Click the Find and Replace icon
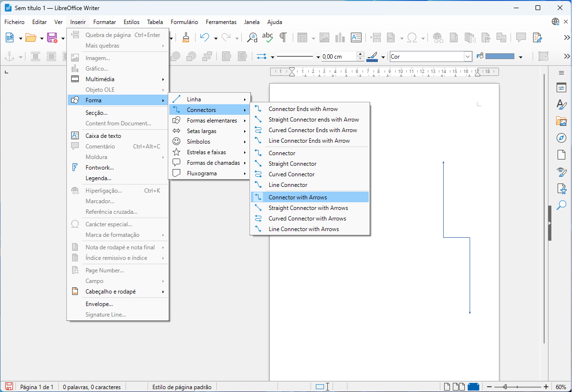The height and width of the screenshot is (392, 572). click(x=252, y=37)
